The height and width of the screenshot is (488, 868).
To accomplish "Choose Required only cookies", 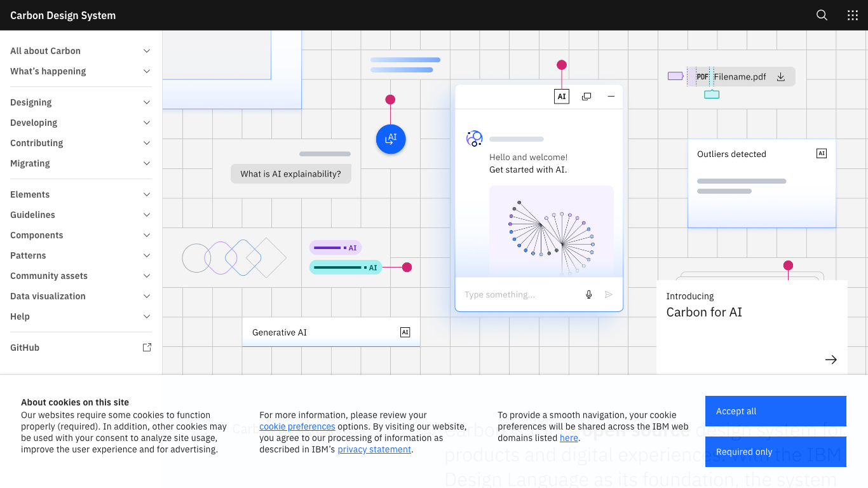I will [x=776, y=452].
